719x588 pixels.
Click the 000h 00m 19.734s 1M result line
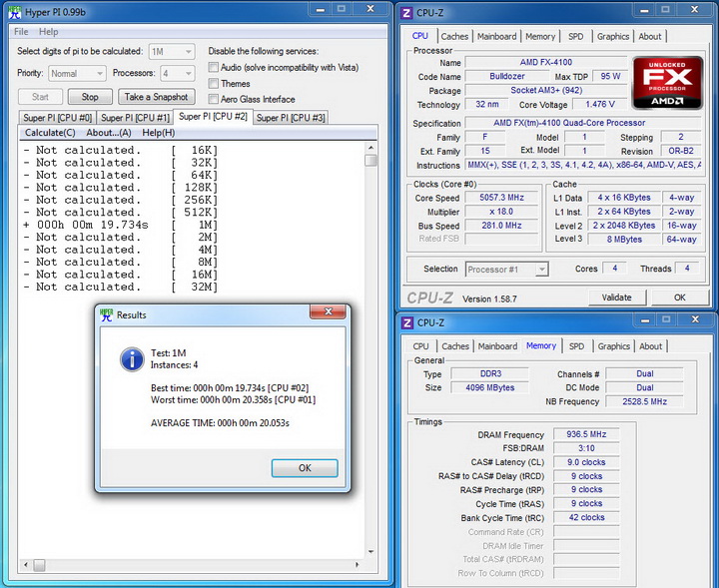121,225
